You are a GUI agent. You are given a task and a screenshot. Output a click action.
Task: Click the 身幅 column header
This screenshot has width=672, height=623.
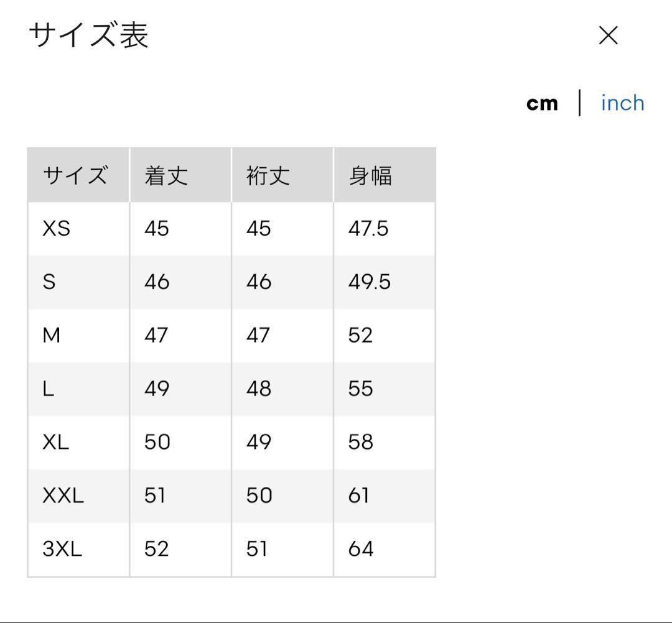[370, 175]
